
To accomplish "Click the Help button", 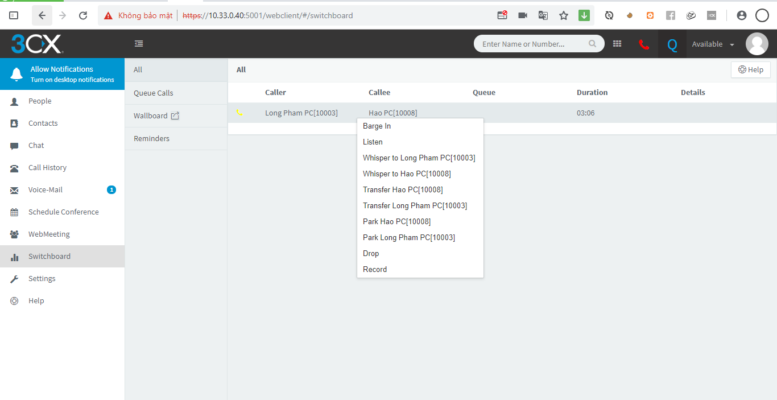I will click(x=750, y=70).
